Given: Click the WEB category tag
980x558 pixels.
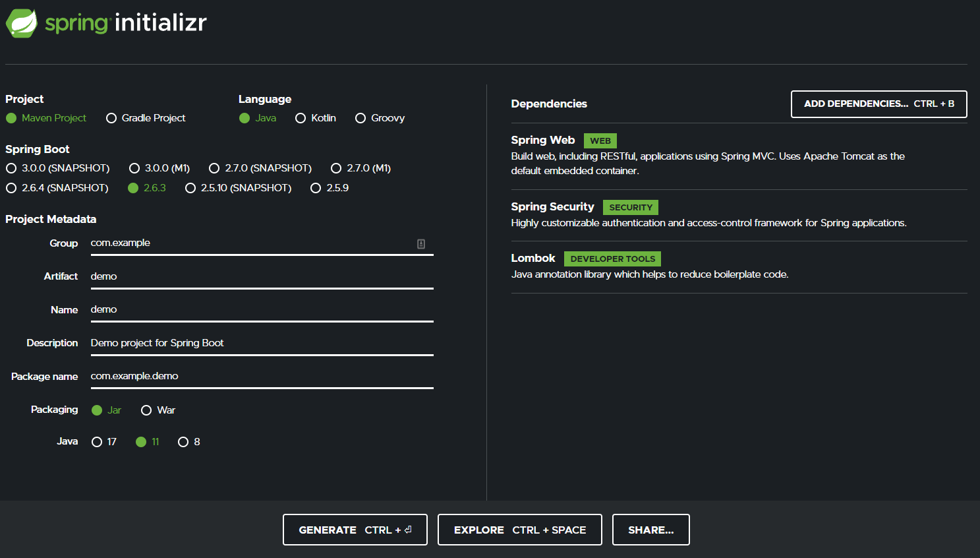Looking at the screenshot, I should (x=600, y=140).
